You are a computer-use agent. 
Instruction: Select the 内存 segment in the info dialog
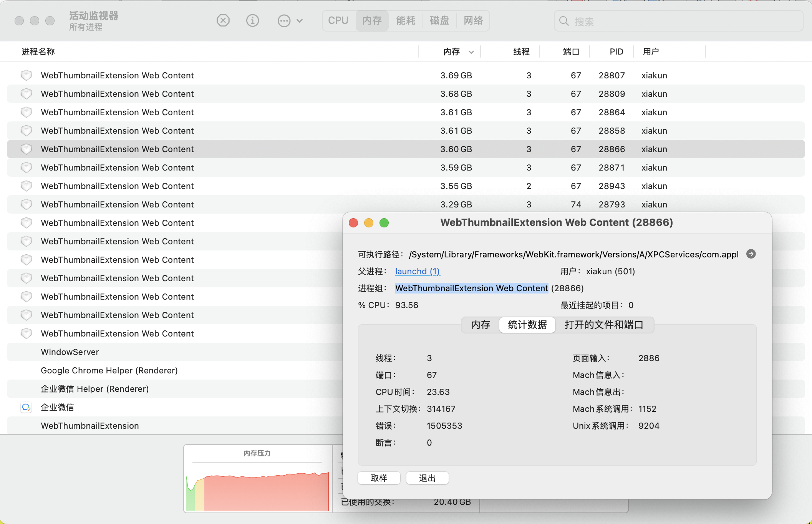click(x=481, y=325)
